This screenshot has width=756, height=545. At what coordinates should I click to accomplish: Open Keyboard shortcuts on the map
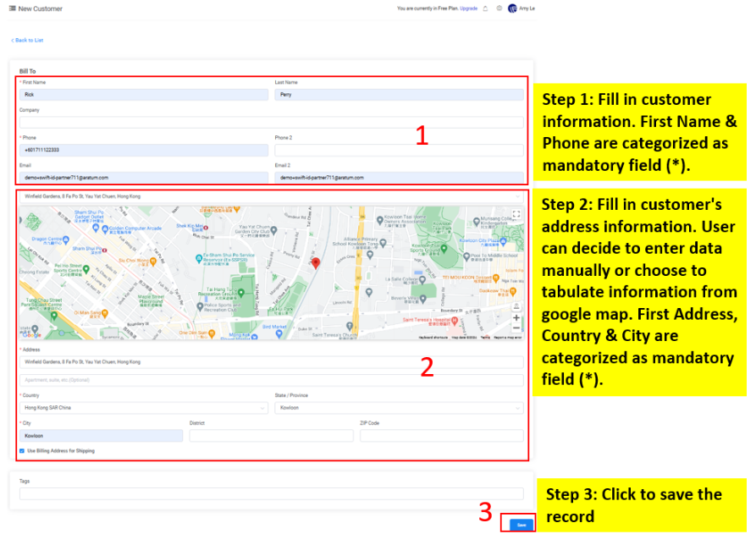(433, 338)
